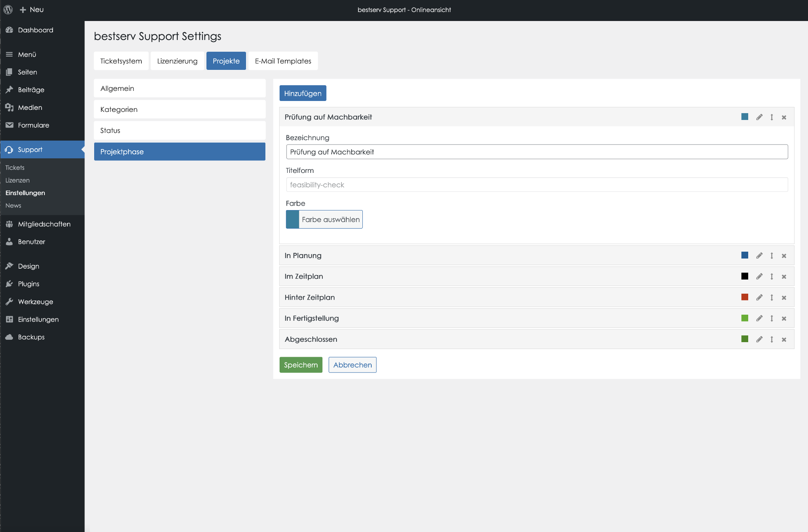
Task: Edit the Abgeschlossen phase
Action: pyautogui.click(x=760, y=340)
